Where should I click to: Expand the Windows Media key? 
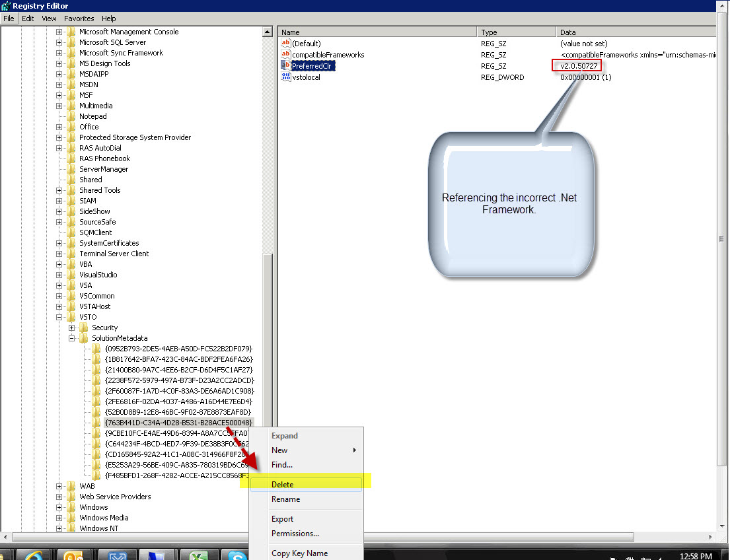click(x=59, y=518)
